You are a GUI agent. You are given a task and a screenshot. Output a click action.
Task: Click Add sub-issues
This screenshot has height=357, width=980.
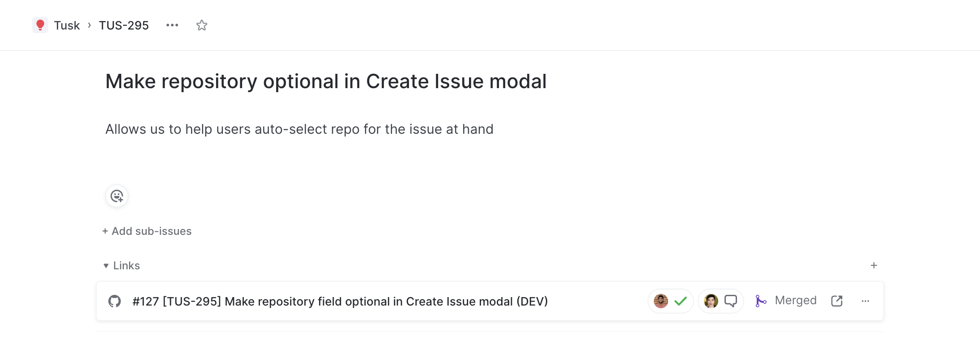pyautogui.click(x=147, y=231)
